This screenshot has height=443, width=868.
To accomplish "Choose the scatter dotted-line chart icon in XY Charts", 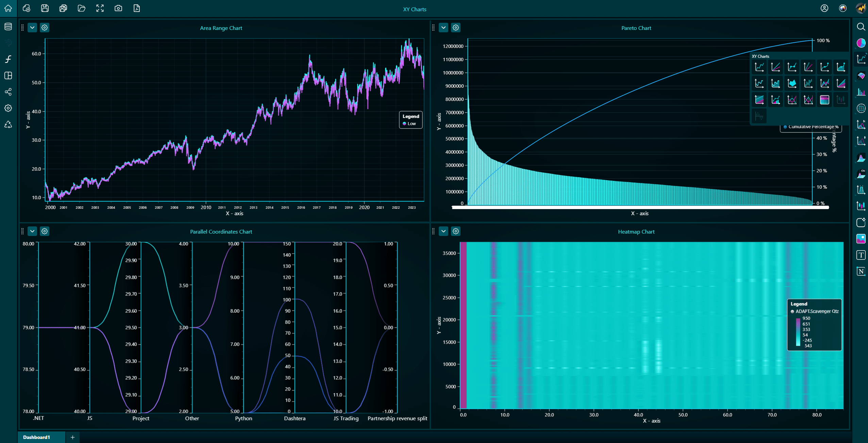I will tap(808, 67).
